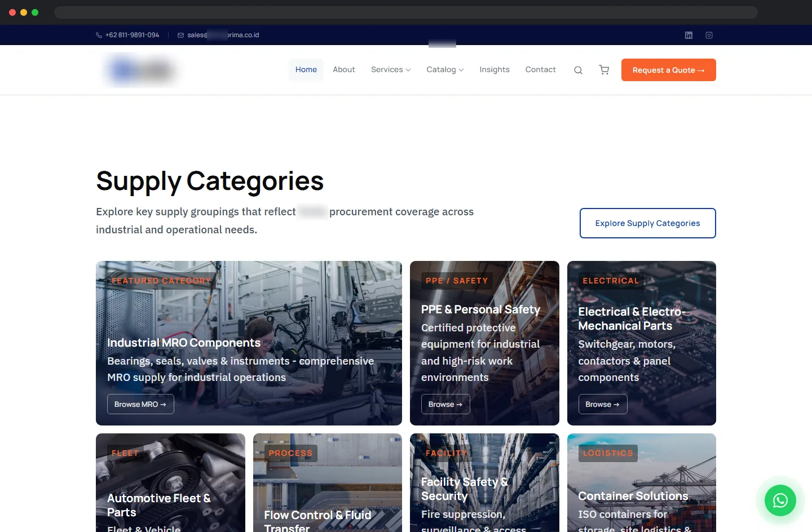Click Browse on PPE & Personal Safety card
This screenshot has width=812, height=532.
(x=445, y=404)
